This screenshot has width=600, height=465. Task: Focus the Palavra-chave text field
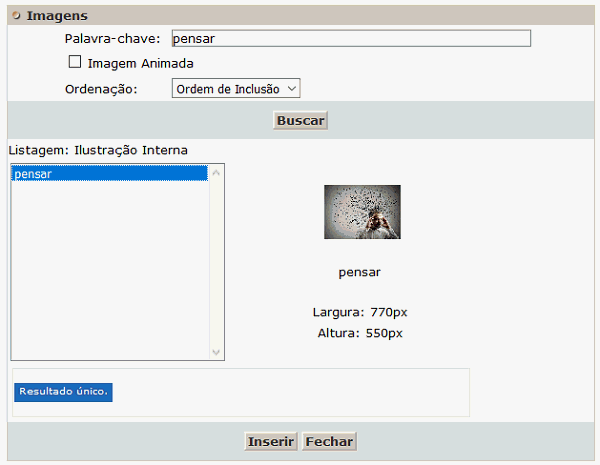pyautogui.click(x=350, y=39)
